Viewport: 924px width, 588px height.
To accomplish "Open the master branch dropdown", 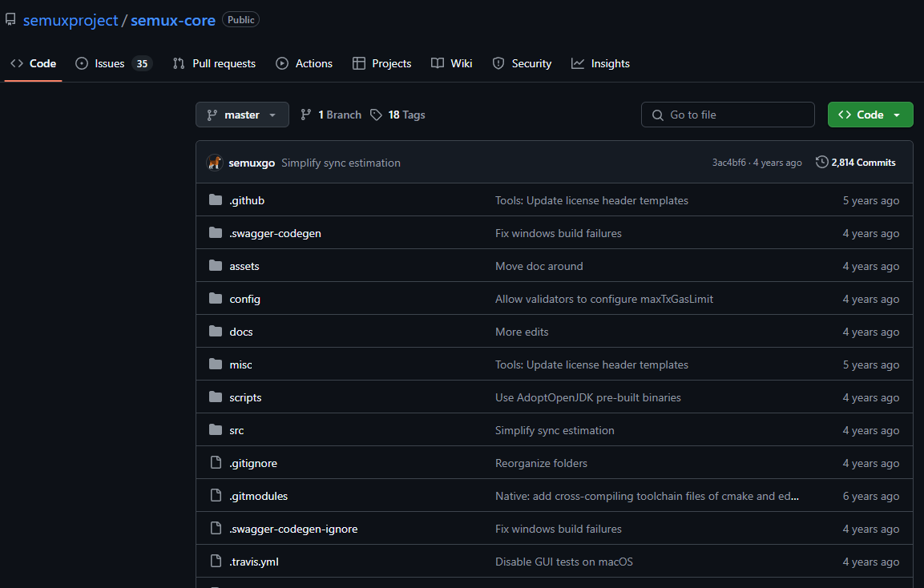I will 242,115.
